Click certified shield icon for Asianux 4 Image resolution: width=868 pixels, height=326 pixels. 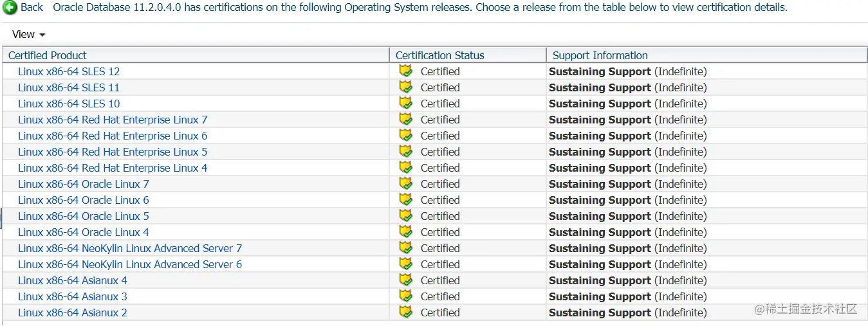(x=405, y=280)
